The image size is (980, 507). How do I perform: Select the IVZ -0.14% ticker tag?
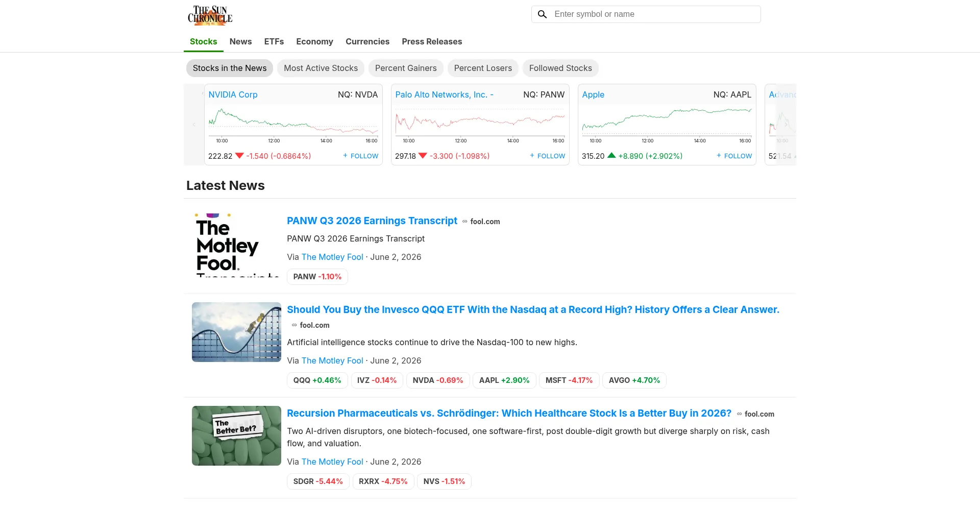(377, 380)
